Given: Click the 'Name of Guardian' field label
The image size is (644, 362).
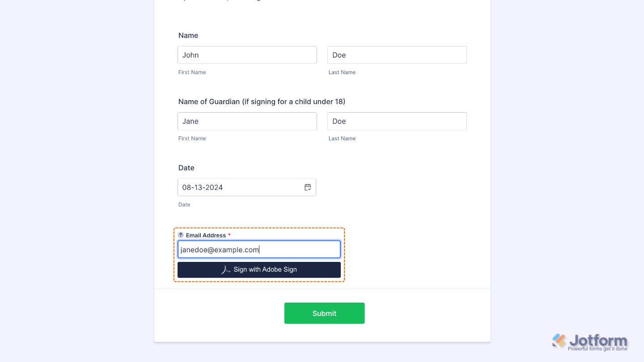Looking at the screenshot, I should point(262,101).
